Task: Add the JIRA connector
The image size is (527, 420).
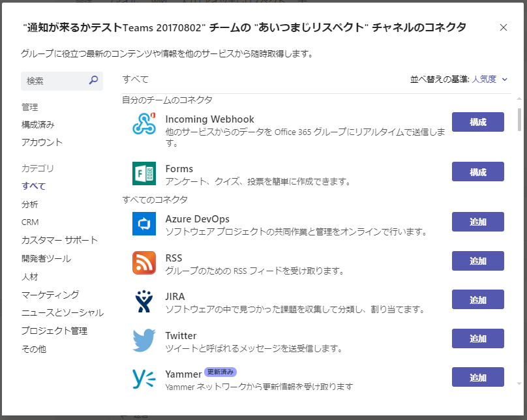Action: 477,299
